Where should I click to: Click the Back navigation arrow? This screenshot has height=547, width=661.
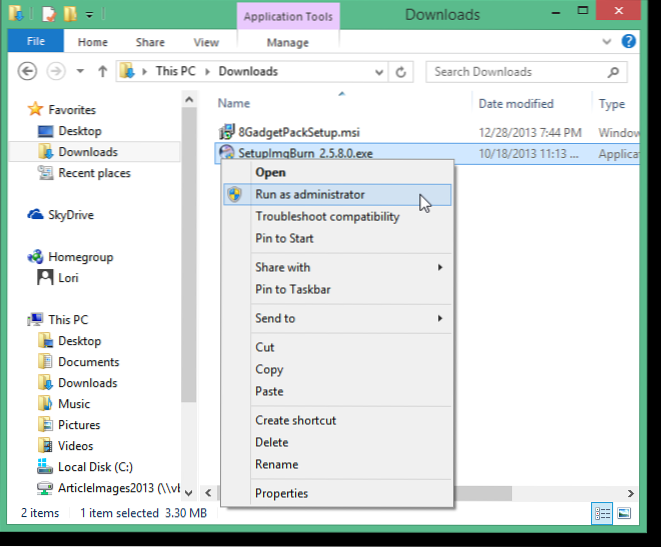[28, 72]
